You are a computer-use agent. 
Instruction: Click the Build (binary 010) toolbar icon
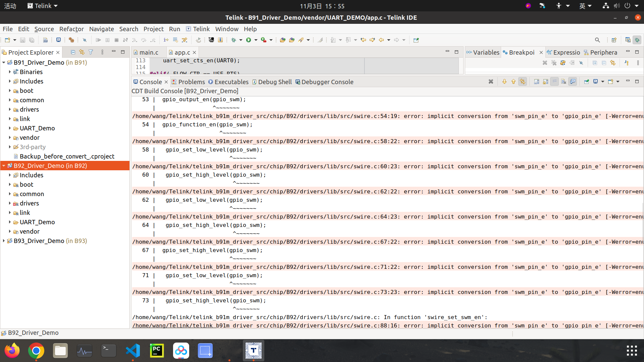click(45, 40)
